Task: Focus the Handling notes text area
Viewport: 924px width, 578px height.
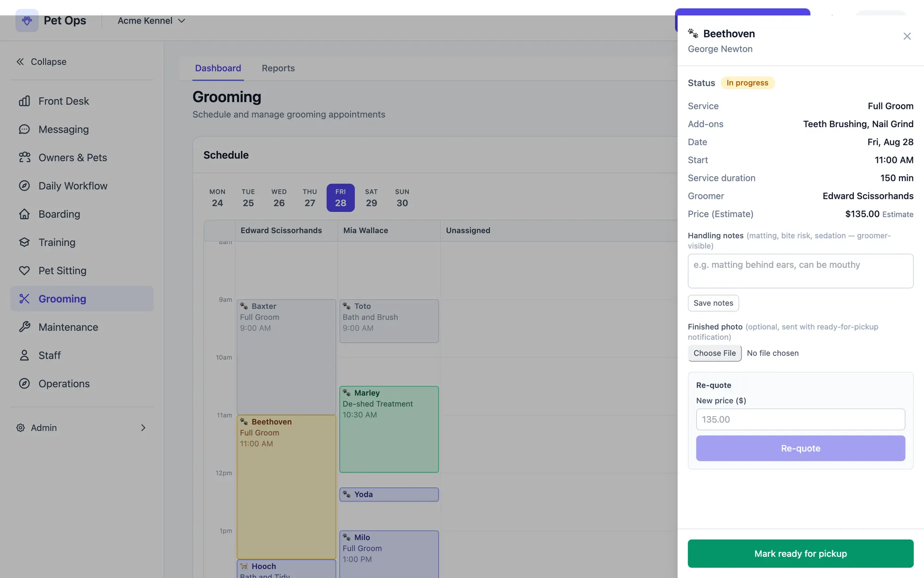Action: (801, 271)
